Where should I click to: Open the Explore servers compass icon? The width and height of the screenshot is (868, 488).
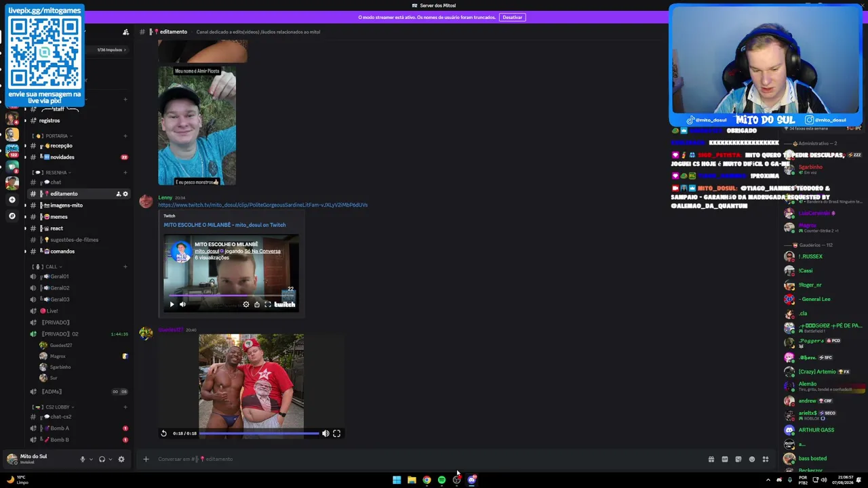point(12,216)
